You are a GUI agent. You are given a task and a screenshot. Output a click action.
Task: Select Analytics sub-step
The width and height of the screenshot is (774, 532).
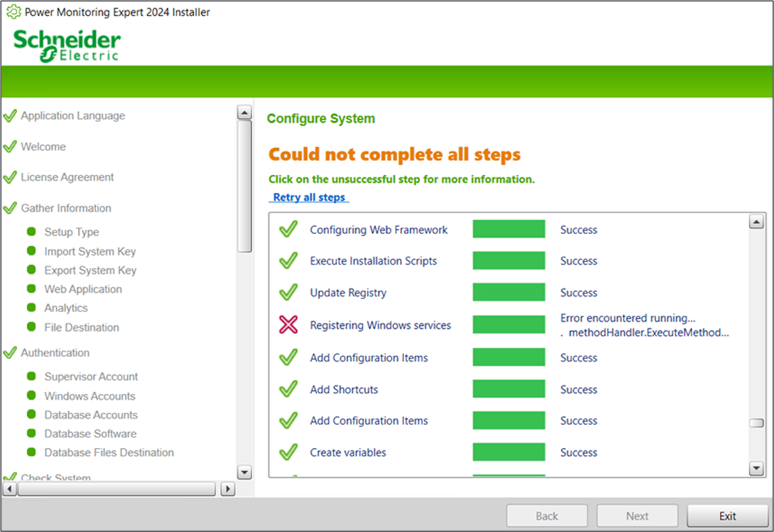click(x=66, y=308)
